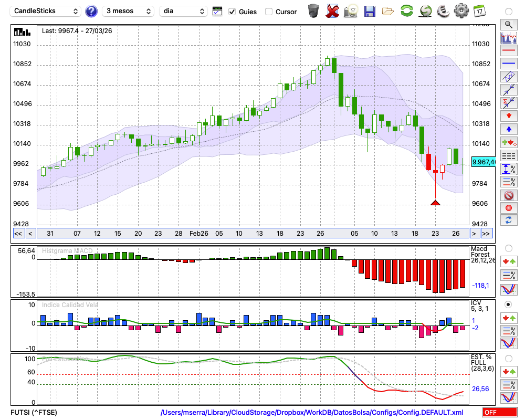Click the blue circular arrows sync icon
This screenshot has width=525, height=420.
click(509, 220)
